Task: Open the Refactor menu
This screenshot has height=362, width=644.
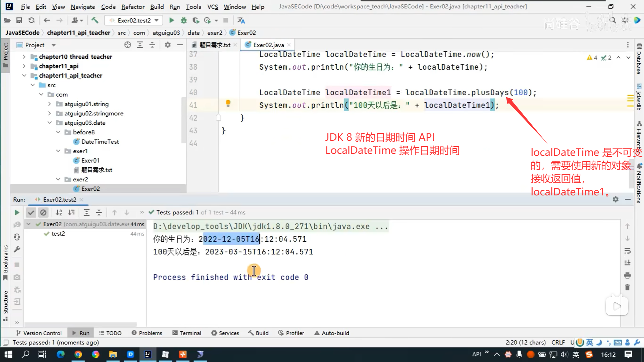Action: pos(133,7)
